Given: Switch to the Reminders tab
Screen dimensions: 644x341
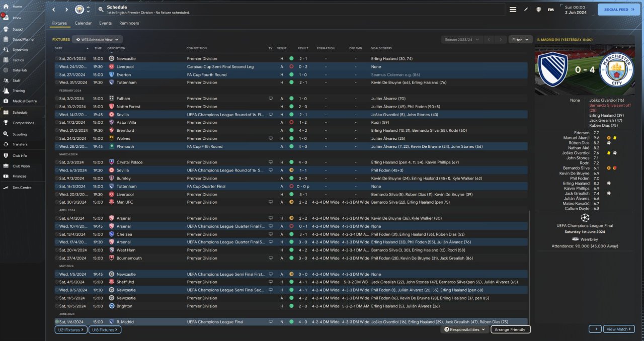Looking at the screenshot, I should [x=129, y=23].
